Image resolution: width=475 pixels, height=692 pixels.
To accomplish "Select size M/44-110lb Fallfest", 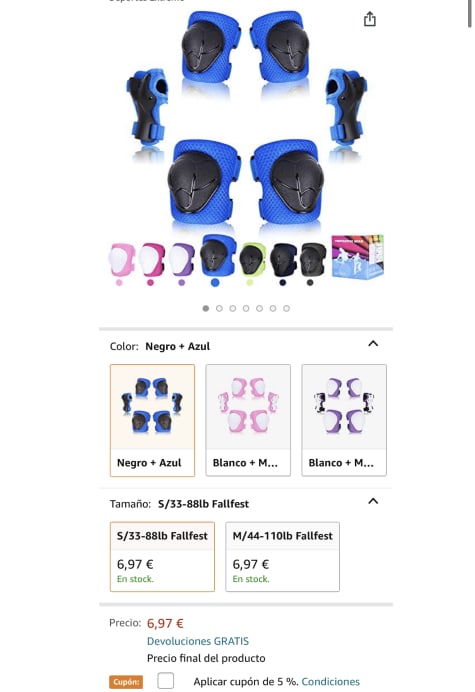I will (283, 557).
